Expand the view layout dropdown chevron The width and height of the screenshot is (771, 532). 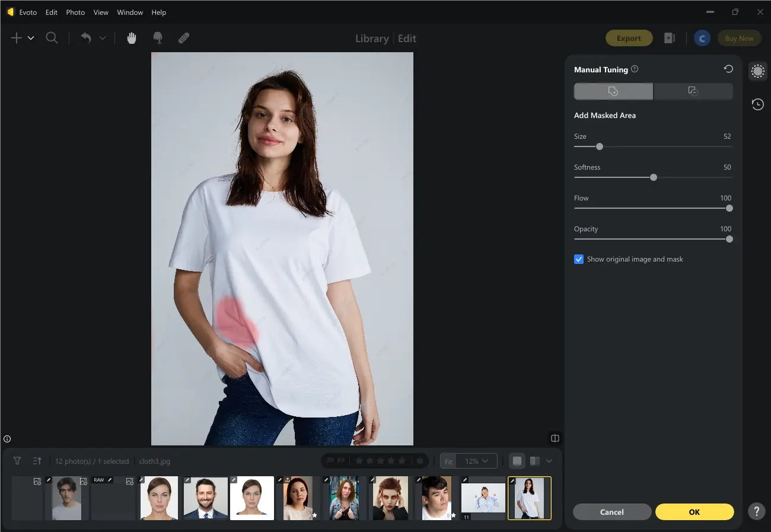(x=549, y=461)
